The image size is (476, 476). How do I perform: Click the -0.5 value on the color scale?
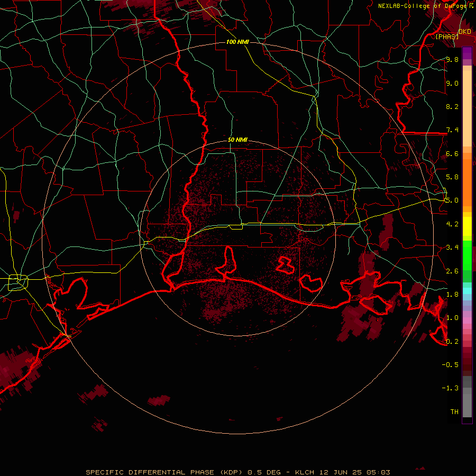[x=450, y=364]
